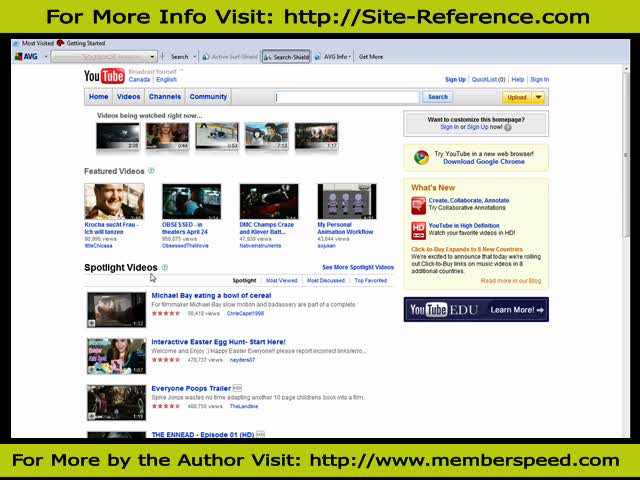Click the YouTube logo
Image resolution: width=640 pixels, height=480 pixels.
tap(104, 76)
